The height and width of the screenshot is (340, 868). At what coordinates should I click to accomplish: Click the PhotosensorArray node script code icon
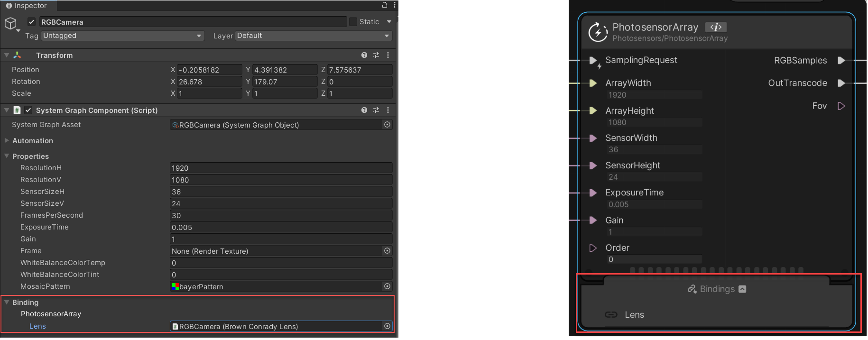[716, 27]
